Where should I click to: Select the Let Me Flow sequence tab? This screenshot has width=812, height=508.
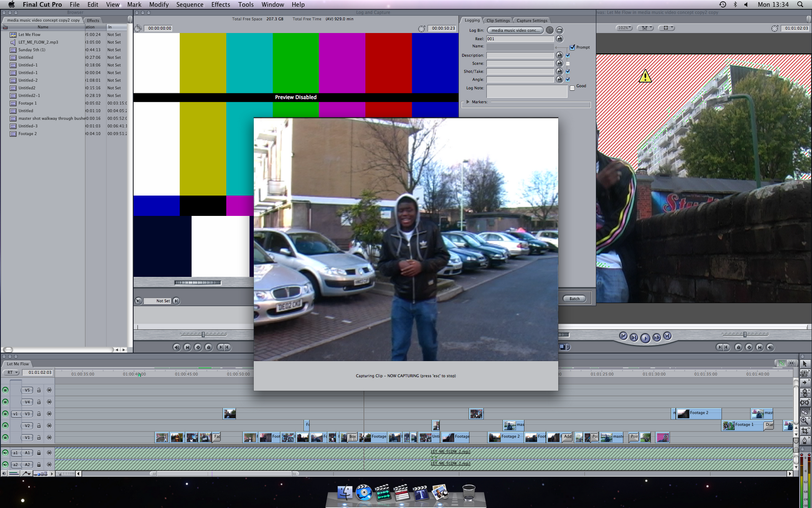(18, 364)
